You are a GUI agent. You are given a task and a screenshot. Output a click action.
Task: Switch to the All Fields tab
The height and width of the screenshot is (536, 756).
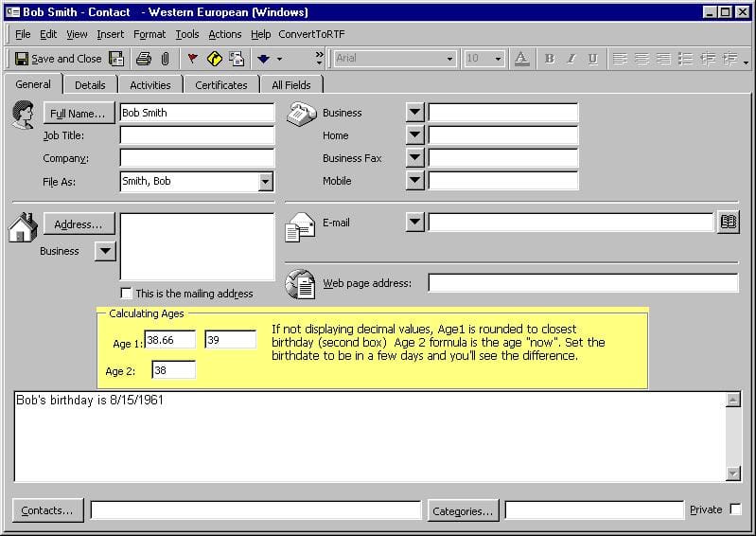(x=291, y=85)
